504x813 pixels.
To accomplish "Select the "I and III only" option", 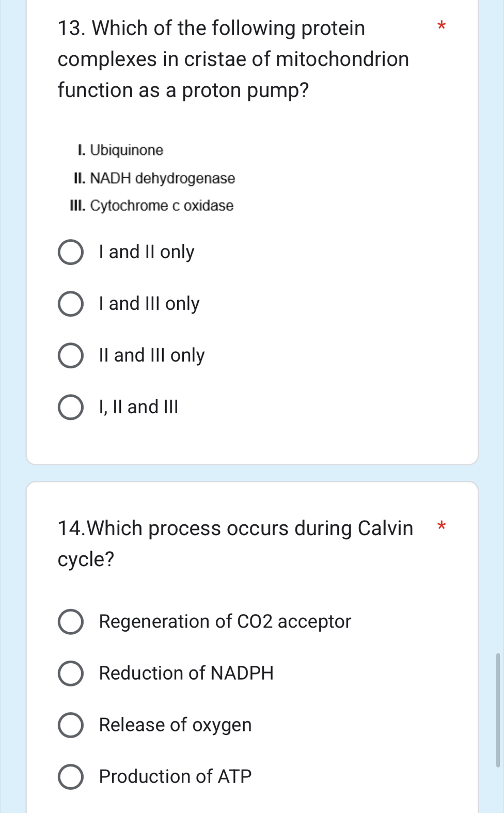I will (x=70, y=304).
